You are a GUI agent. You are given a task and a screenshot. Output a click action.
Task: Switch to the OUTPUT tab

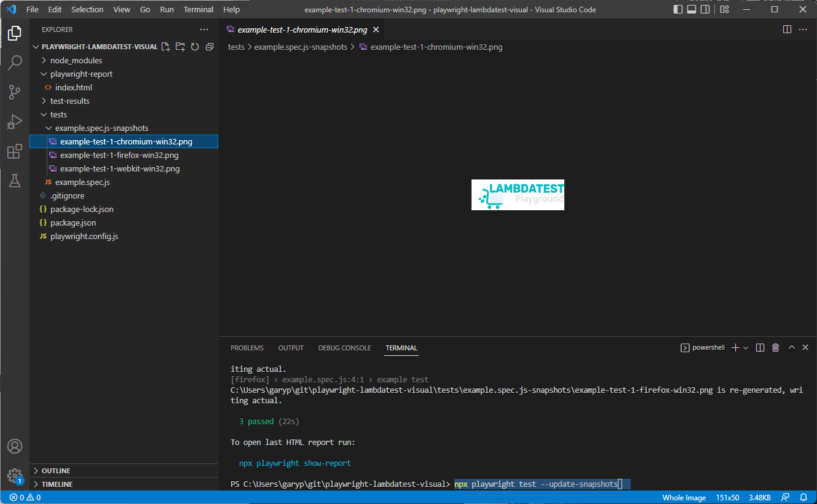point(290,347)
